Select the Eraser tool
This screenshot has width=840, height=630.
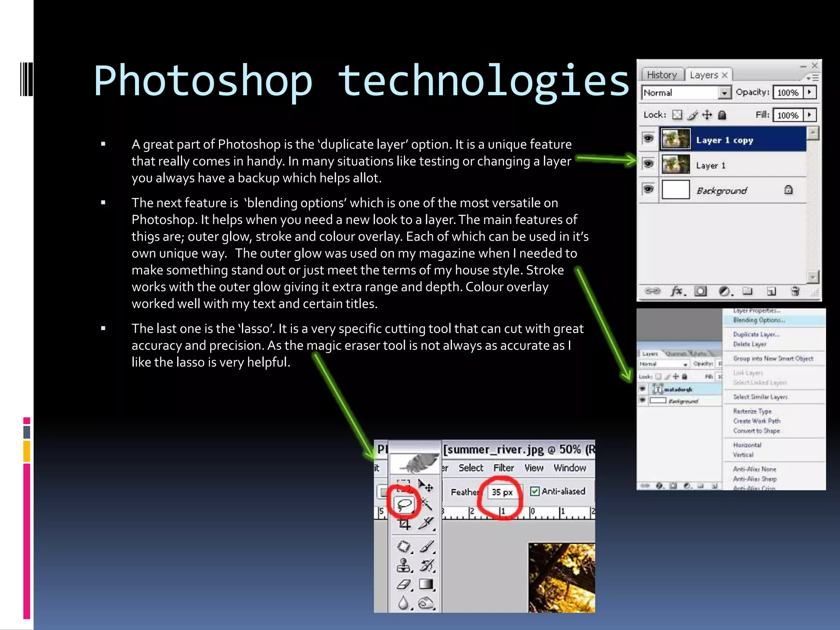404,584
